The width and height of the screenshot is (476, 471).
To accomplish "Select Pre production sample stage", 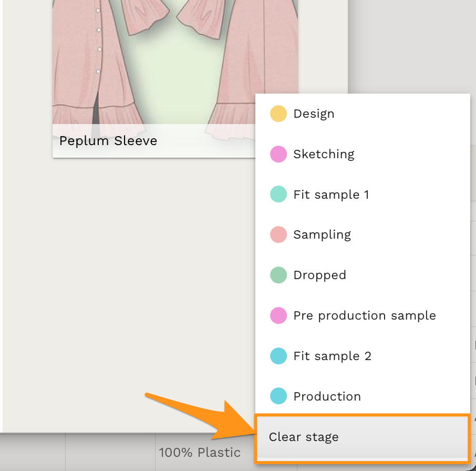I will pos(365,316).
